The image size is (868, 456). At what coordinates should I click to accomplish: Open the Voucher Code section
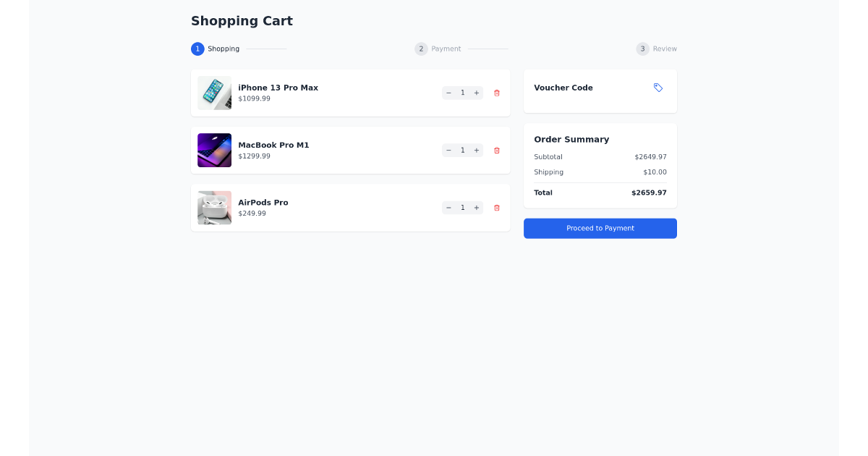[563, 87]
